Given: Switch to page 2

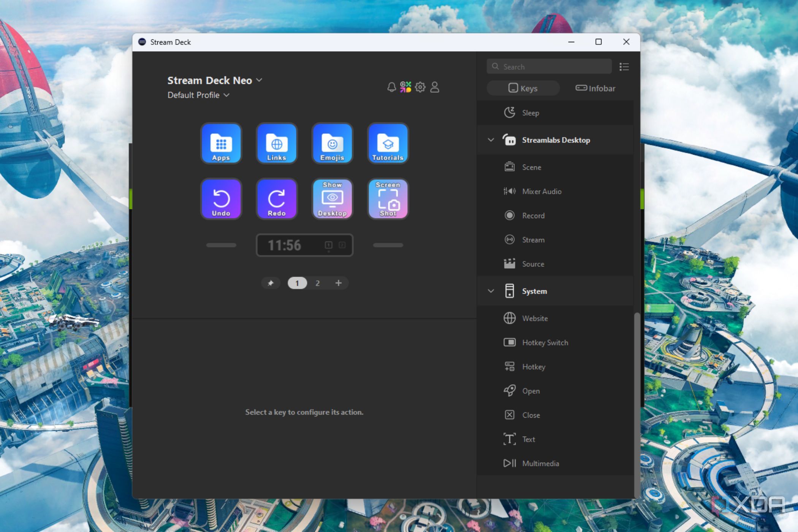Looking at the screenshot, I should pyautogui.click(x=318, y=283).
